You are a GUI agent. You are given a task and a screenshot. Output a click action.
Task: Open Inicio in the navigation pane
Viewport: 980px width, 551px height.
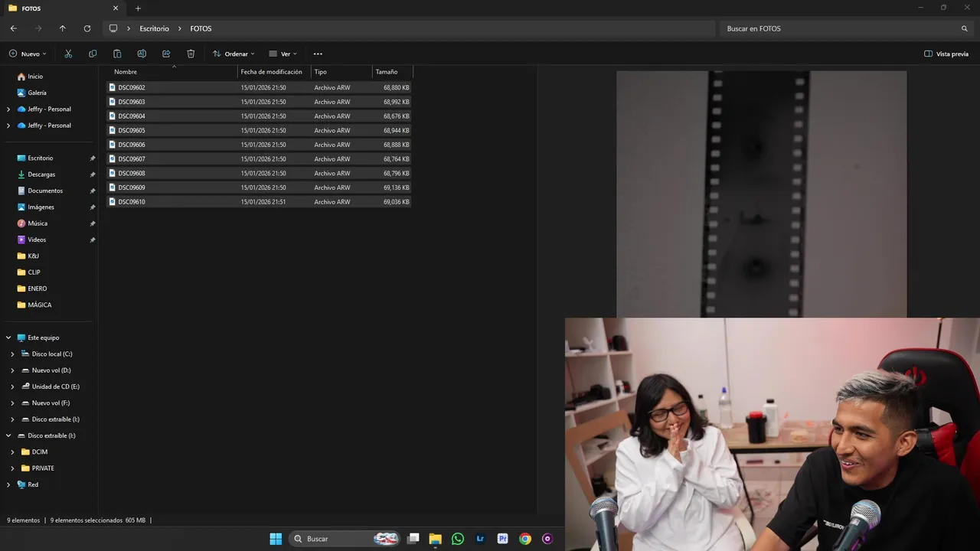(x=35, y=77)
